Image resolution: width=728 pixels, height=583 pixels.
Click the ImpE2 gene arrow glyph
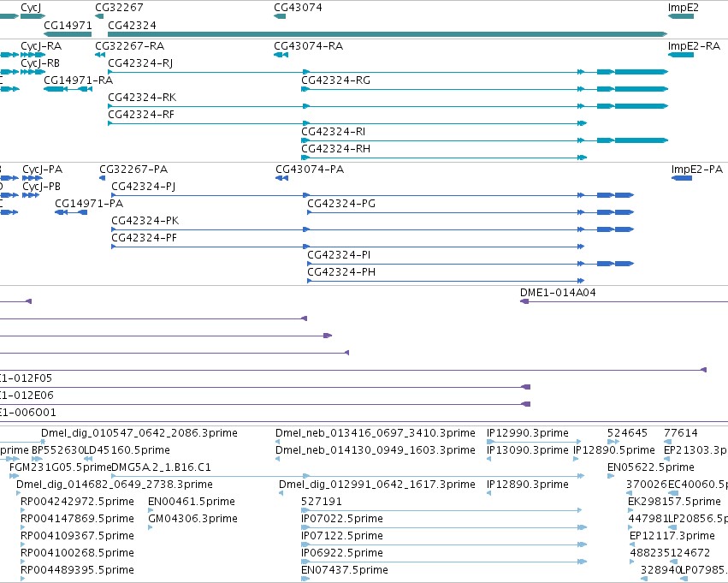(681, 16)
